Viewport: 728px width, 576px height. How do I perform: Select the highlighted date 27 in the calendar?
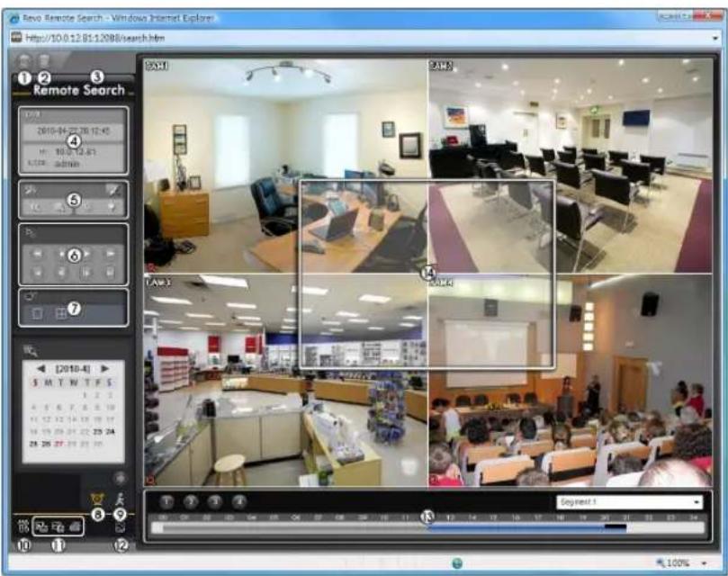58,444
